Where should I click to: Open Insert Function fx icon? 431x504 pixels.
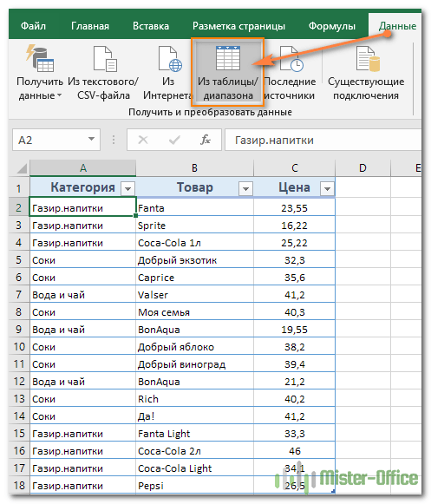pyautogui.click(x=205, y=140)
